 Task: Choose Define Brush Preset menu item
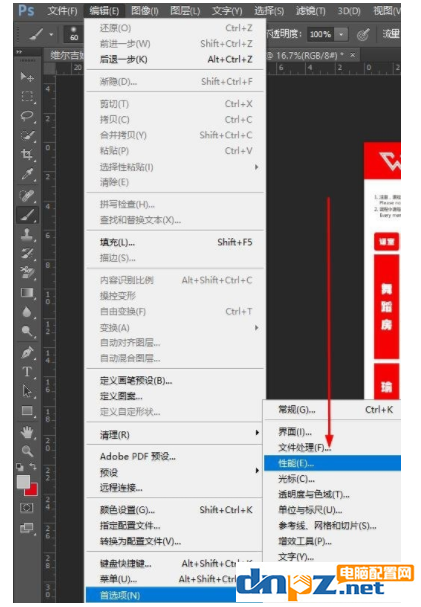tap(175, 381)
